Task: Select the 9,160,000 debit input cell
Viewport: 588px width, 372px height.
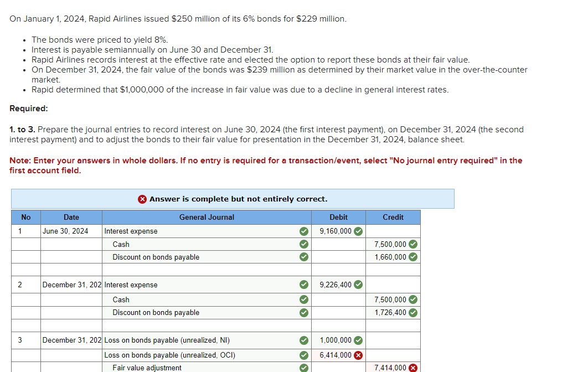Action: point(335,231)
